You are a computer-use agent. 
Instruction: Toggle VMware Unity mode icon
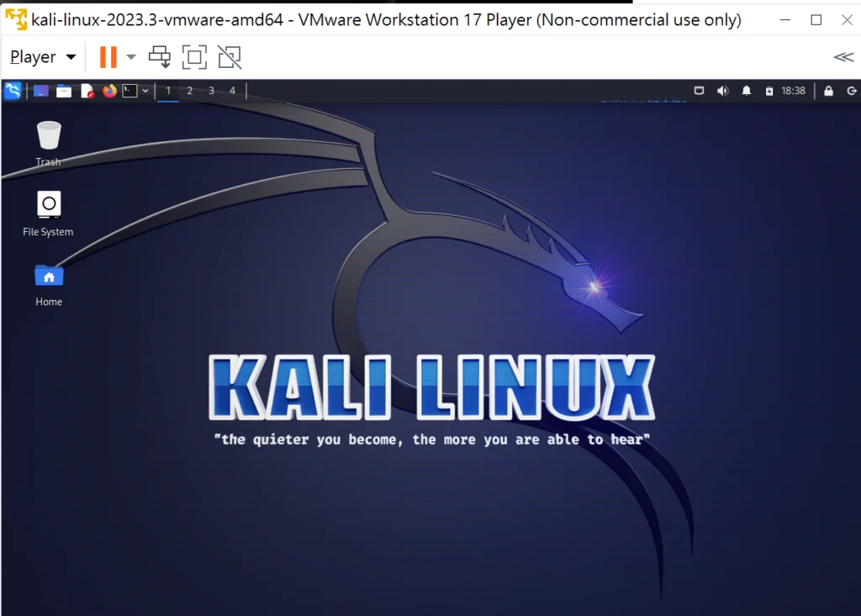click(230, 57)
